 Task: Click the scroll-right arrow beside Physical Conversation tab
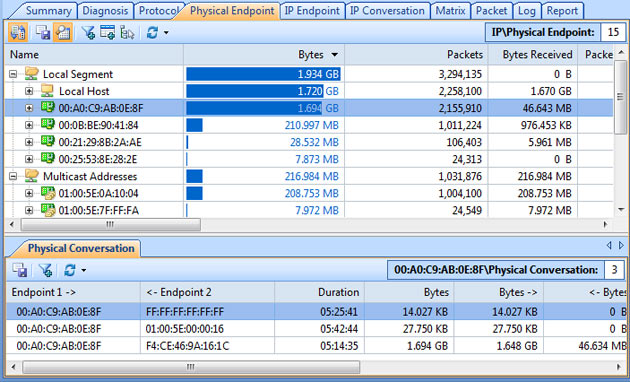621,245
